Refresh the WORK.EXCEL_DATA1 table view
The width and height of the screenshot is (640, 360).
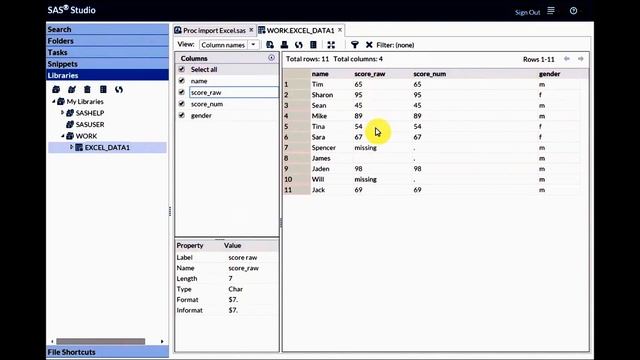(x=299, y=45)
